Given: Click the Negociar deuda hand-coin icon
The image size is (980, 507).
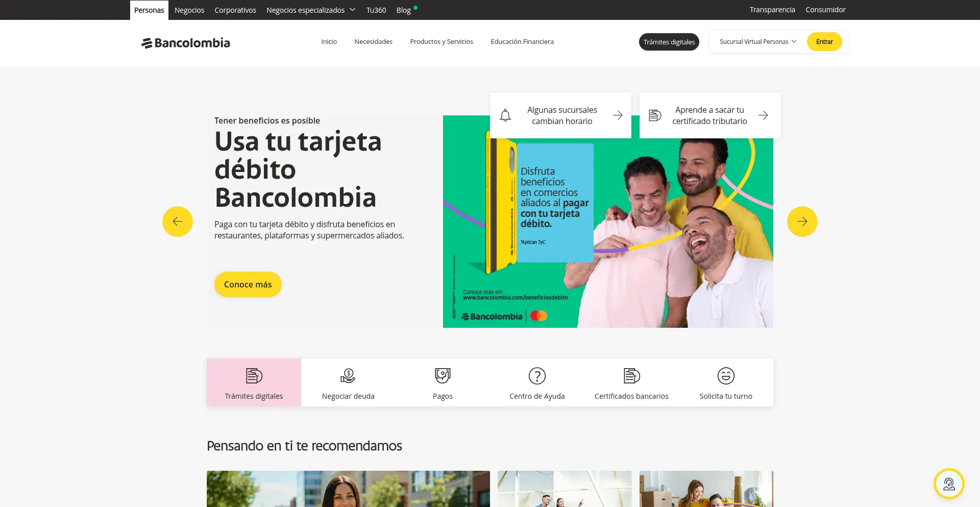Looking at the screenshot, I should [348, 376].
